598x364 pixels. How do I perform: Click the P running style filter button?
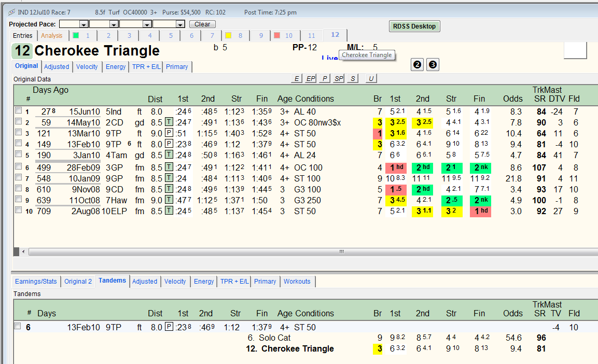pos(325,78)
